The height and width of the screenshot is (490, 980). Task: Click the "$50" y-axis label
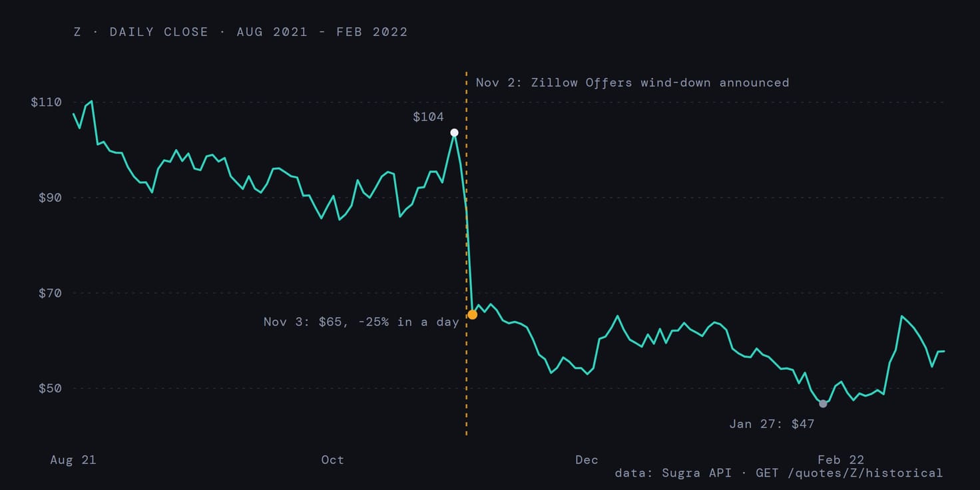pos(50,388)
